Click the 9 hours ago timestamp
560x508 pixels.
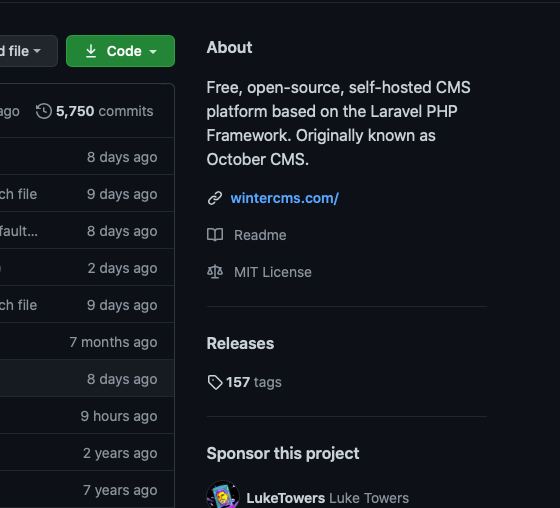pyautogui.click(x=119, y=416)
